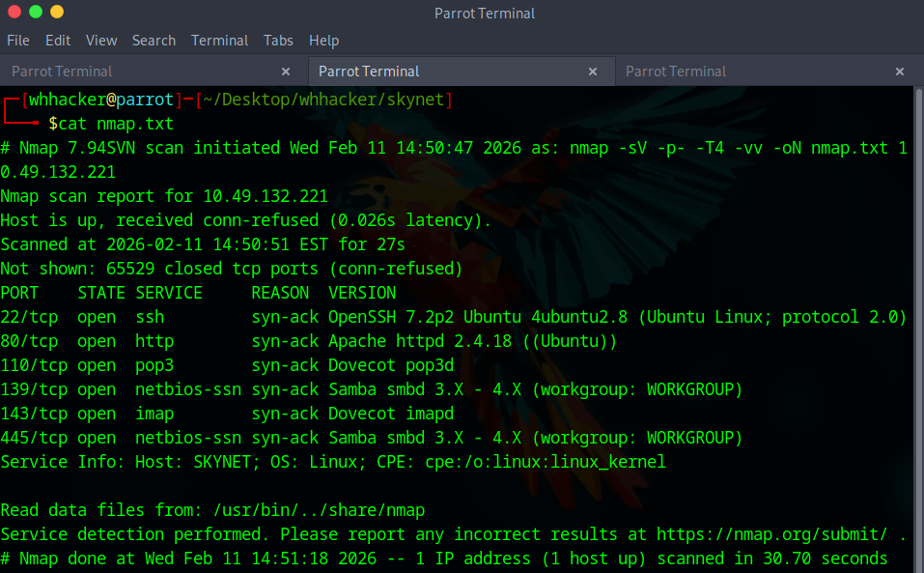Click the terminal vertical scrollbar
924x573 pixels.
tap(919, 330)
